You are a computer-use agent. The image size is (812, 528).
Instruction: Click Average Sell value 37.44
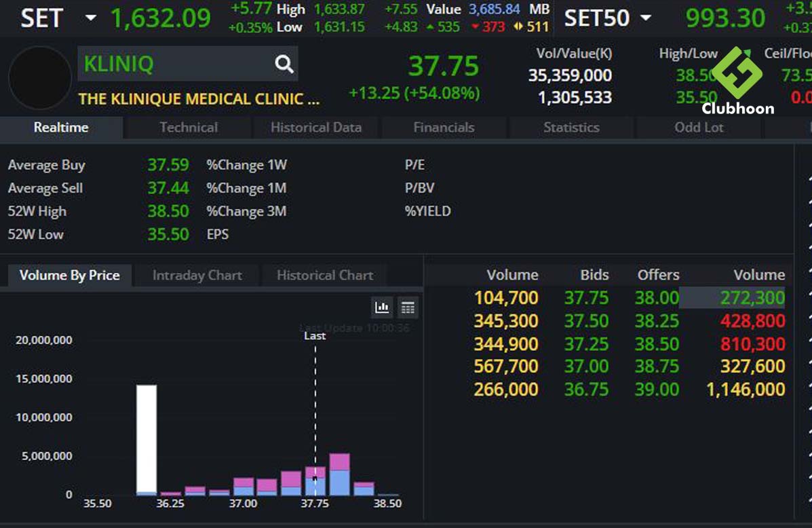[168, 188]
